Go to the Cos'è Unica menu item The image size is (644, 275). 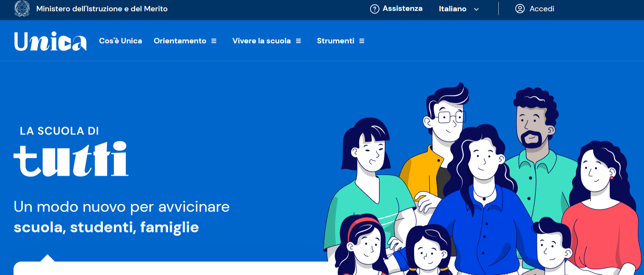click(x=121, y=41)
